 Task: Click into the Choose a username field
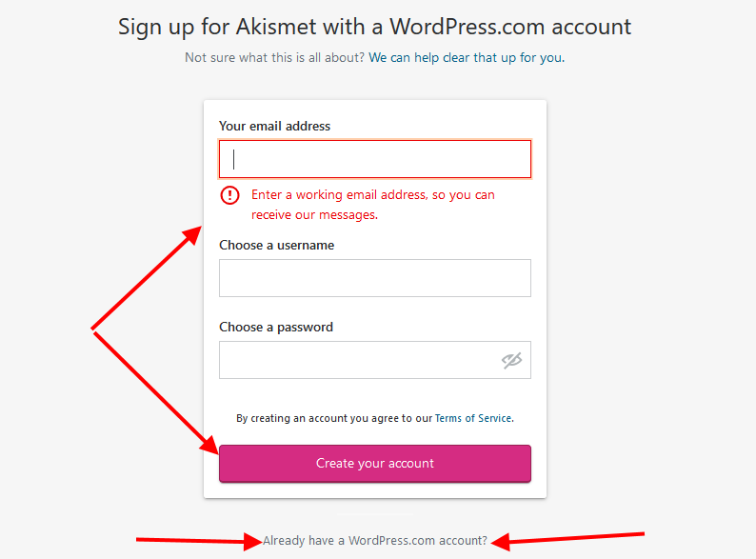point(375,278)
